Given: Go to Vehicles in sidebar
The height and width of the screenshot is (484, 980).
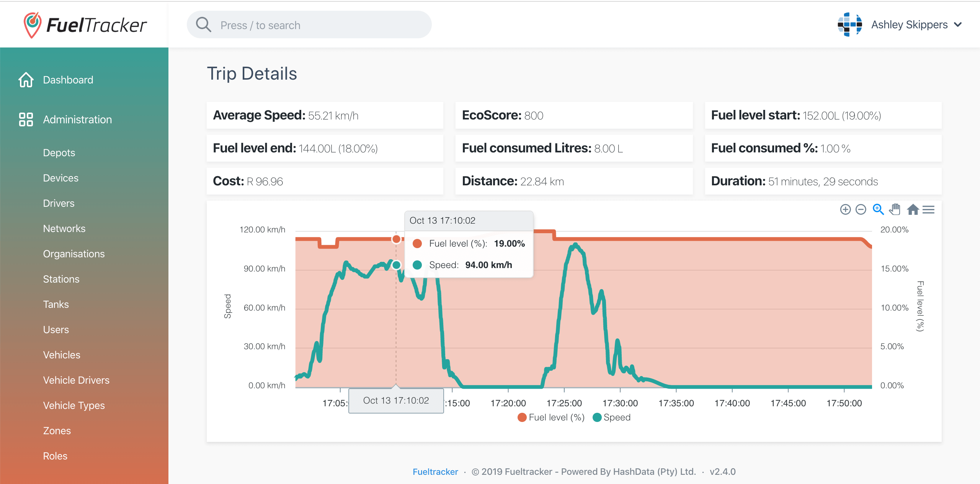Looking at the screenshot, I should click(62, 355).
